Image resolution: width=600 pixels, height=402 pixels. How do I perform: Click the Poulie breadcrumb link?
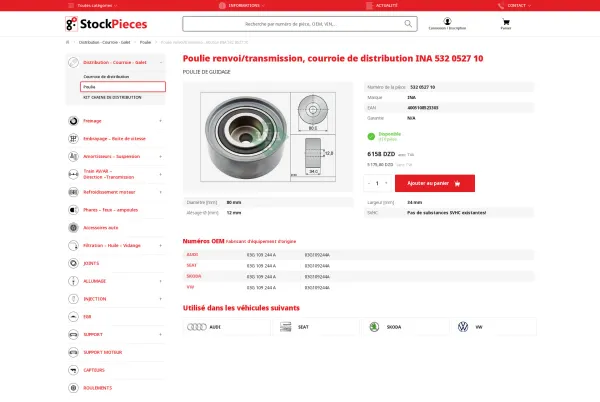(x=145, y=42)
